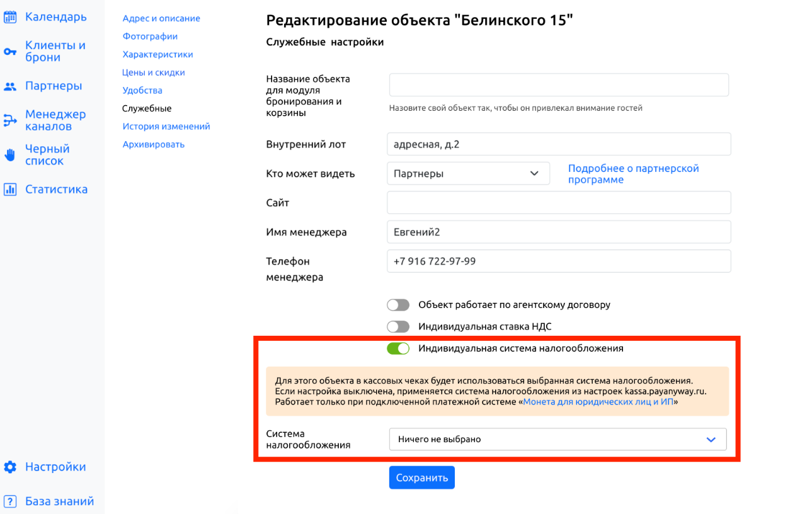Open the Calendar icon in sidebar
Screen dimensions: 812x514
click(10, 17)
